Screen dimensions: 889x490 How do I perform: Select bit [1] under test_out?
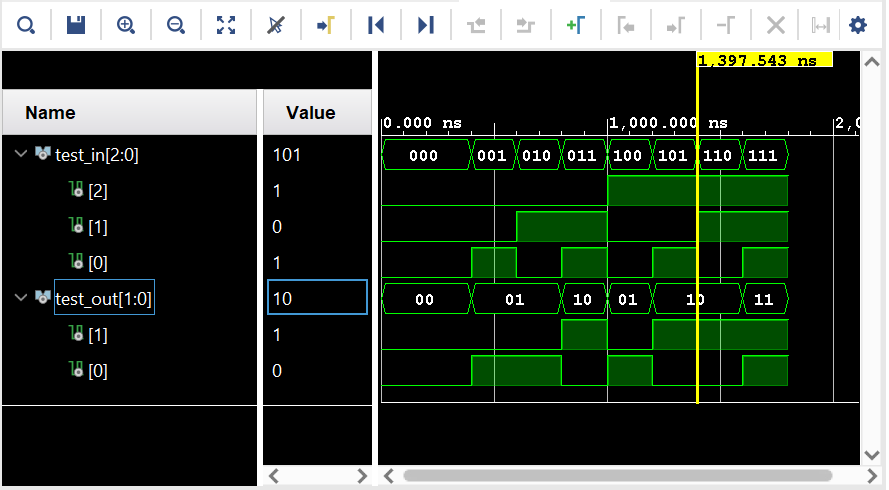(x=98, y=335)
